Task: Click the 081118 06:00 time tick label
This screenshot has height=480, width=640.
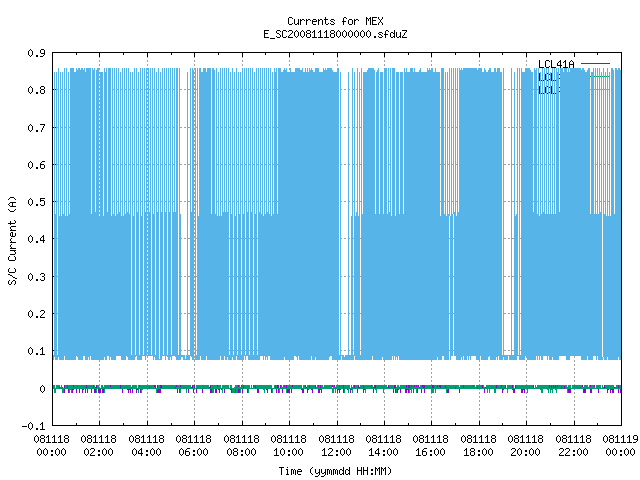Action: [193, 446]
